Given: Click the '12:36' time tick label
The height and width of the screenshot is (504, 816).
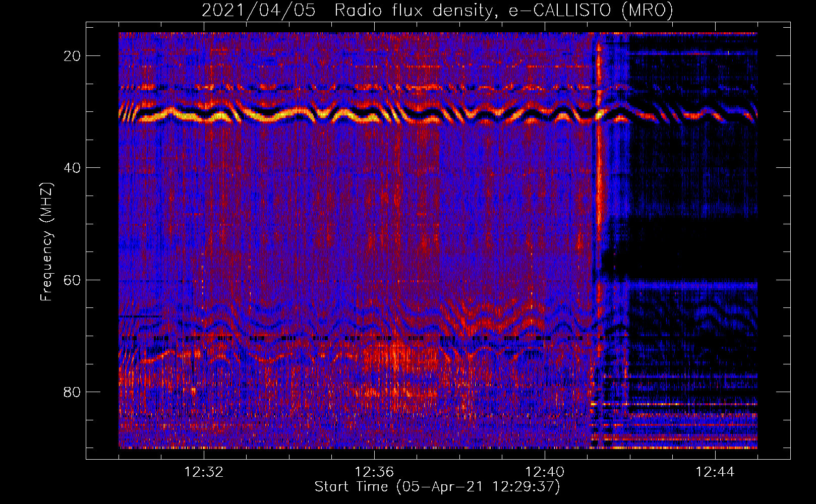Looking at the screenshot, I should click(374, 472).
